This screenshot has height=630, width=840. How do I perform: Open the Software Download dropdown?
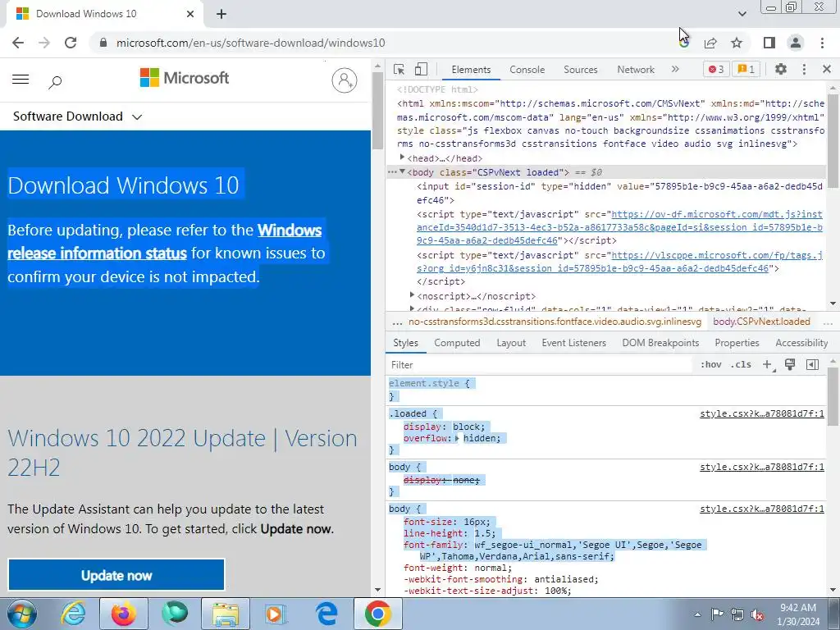pos(78,116)
